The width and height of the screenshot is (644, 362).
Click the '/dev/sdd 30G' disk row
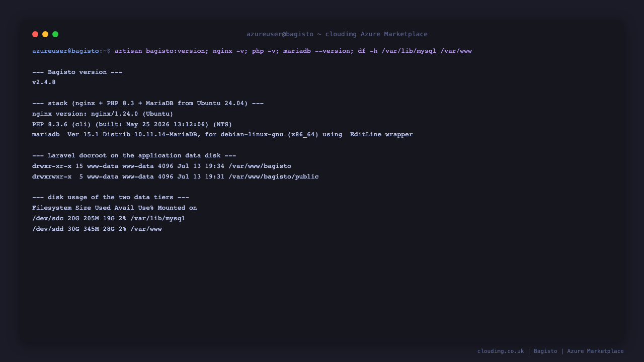coord(97,229)
